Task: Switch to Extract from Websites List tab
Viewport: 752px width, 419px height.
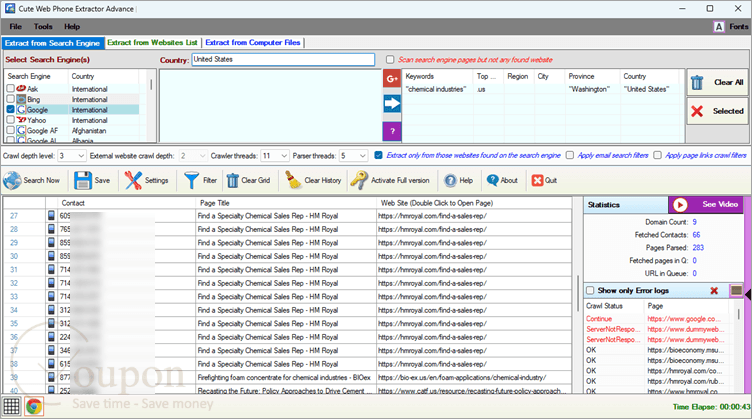Action: point(153,43)
